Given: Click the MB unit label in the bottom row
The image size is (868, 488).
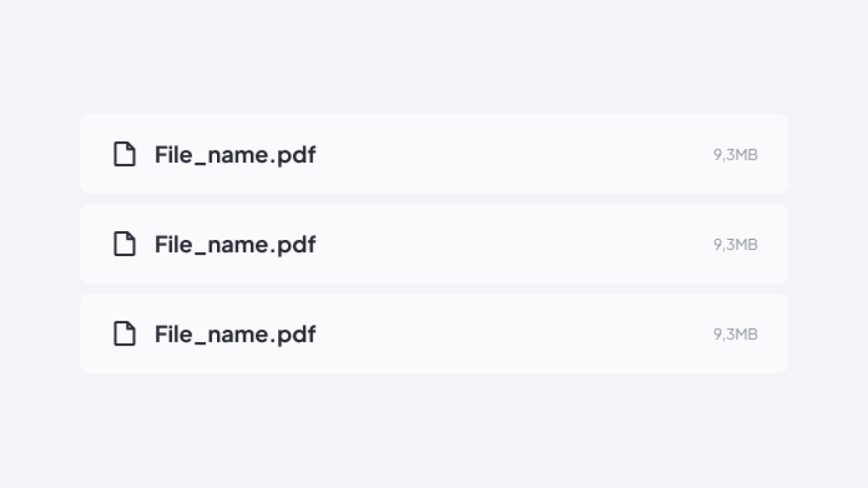Looking at the screenshot, I should pos(747,334).
